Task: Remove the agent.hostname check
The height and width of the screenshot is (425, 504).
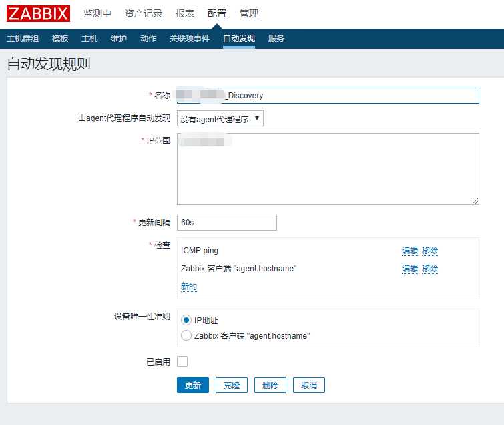Action: pyautogui.click(x=430, y=269)
